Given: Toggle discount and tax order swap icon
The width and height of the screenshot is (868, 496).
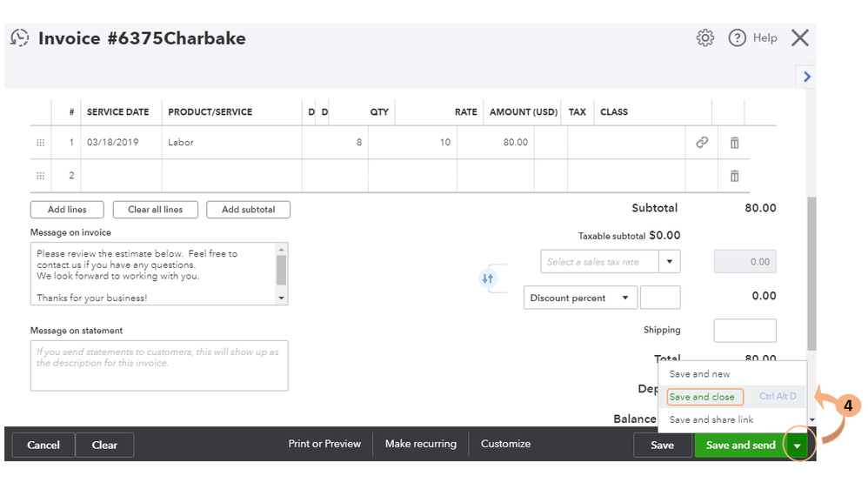Looking at the screenshot, I should coord(487,278).
